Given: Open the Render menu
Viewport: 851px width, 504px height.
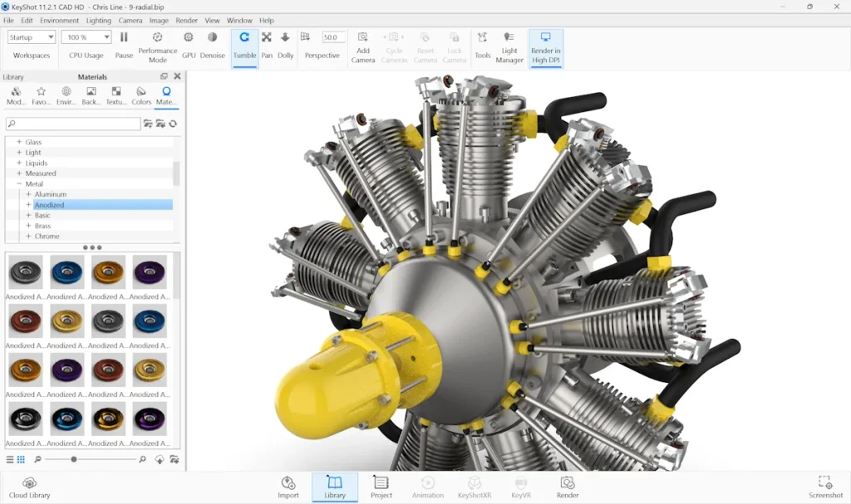Looking at the screenshot, I should (186, 20).
